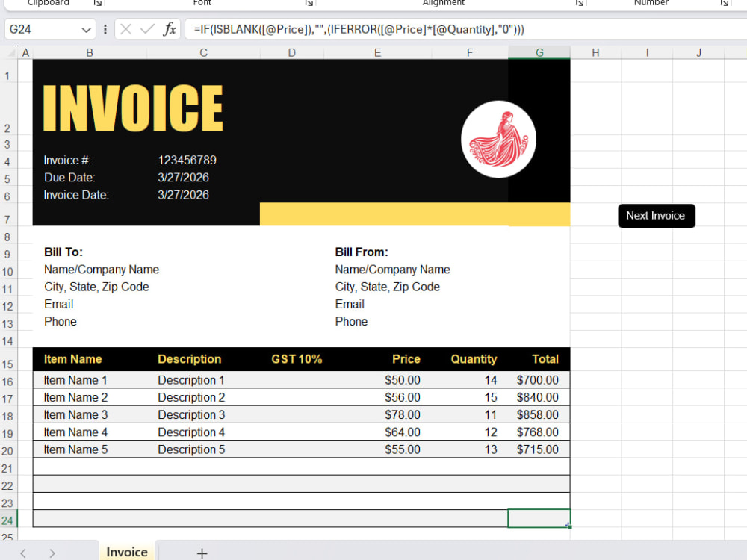Click the Item Name column header
Screen dimensions: 747x560
pos(73,359)
